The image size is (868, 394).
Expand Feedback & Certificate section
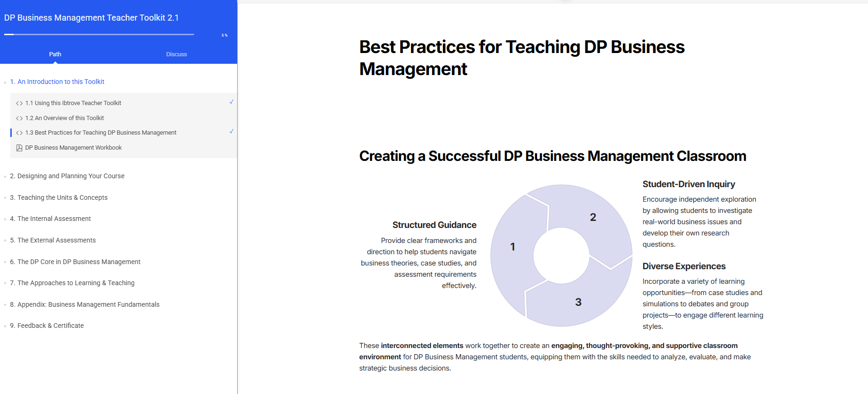tap(51, 326)
